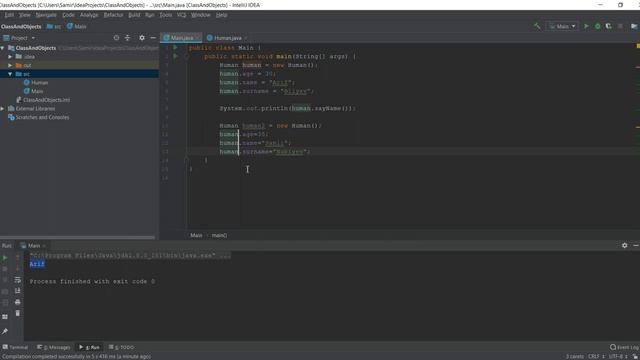Click the grey stop icon in toolbar
640x360 pixels.
point(620,26)
